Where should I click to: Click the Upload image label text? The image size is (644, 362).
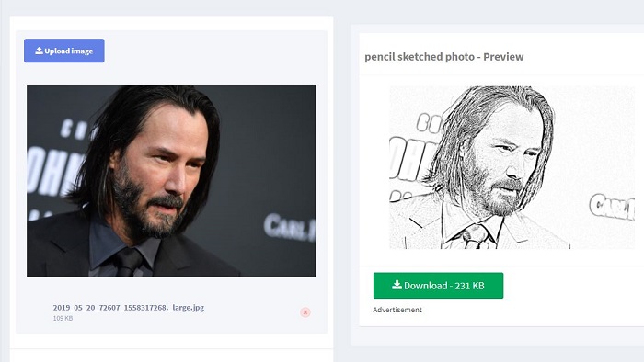tap(69, 51)
